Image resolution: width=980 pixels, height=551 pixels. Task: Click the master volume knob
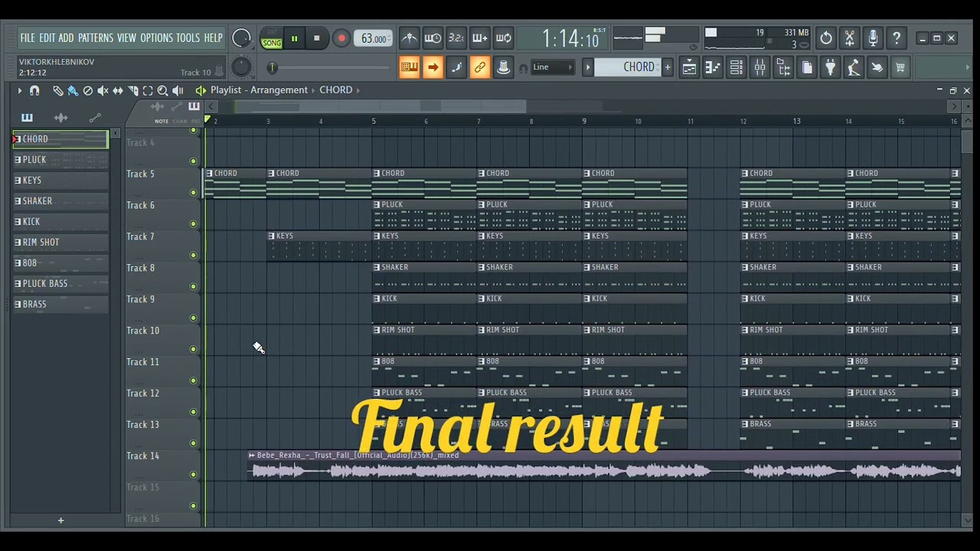click(241, 38)
